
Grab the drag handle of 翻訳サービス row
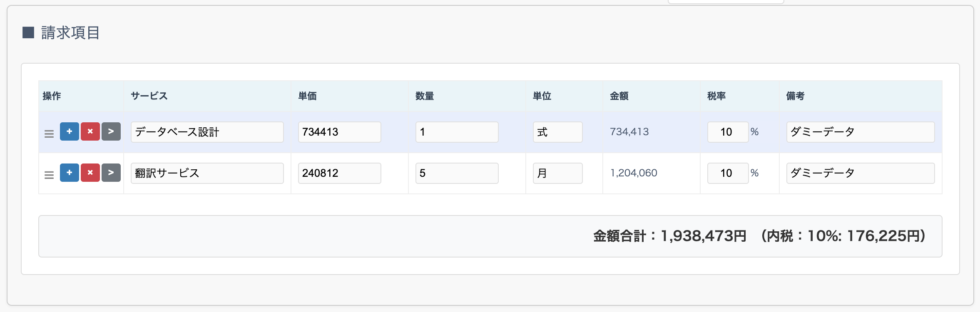(49, 175)
